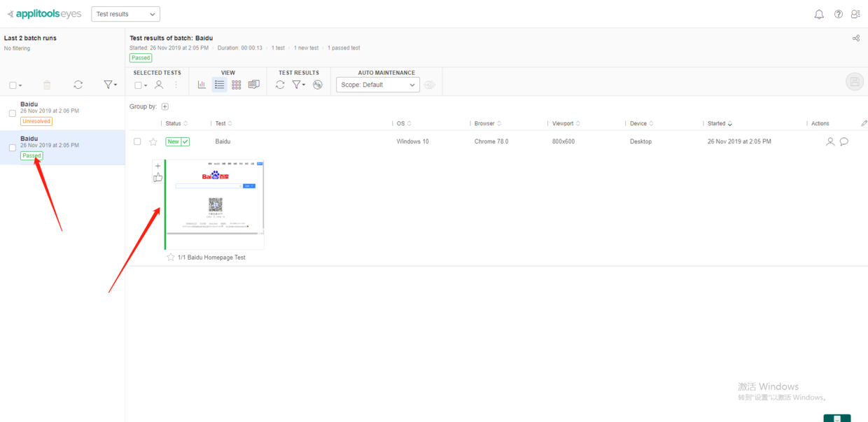Click the Baidu test name
Viewport: 868px width, 422px height.
tap(223, 141)
